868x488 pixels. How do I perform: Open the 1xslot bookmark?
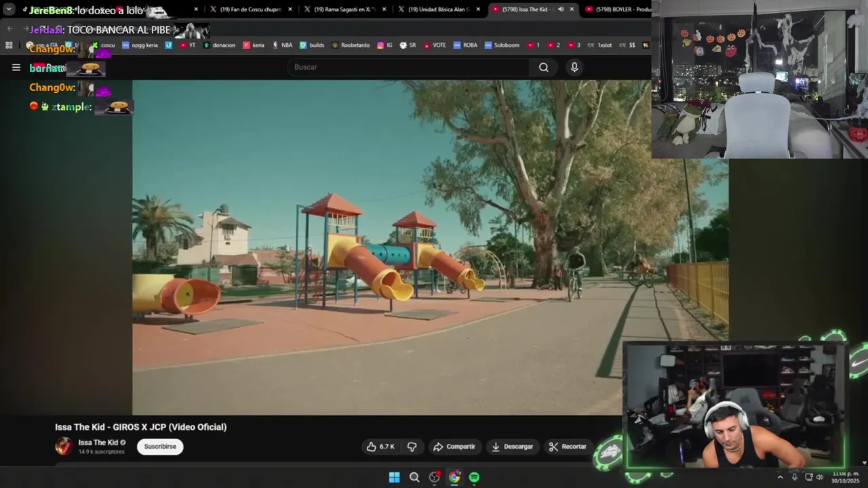point(599,45)
